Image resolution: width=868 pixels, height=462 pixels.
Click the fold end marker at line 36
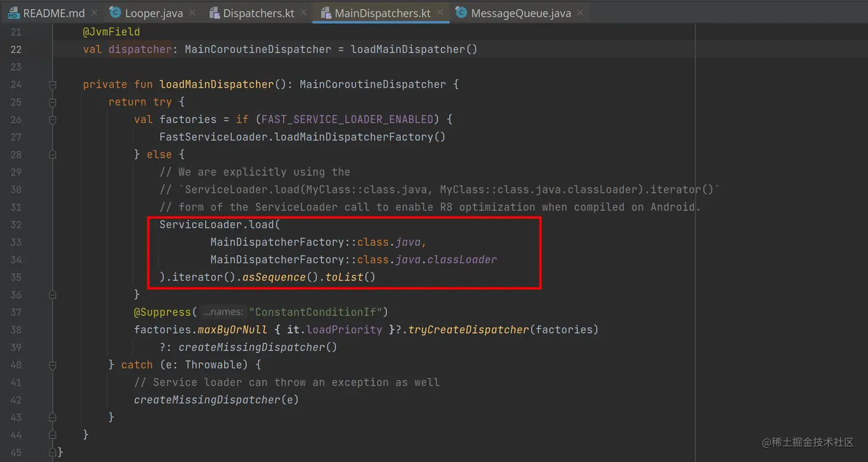[53, 294]
